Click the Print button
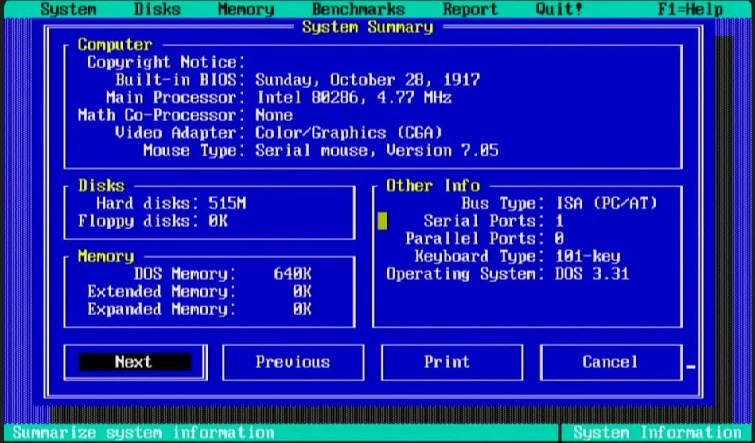The height and width of the screenshot is (443, 755). tap(452, 362)
